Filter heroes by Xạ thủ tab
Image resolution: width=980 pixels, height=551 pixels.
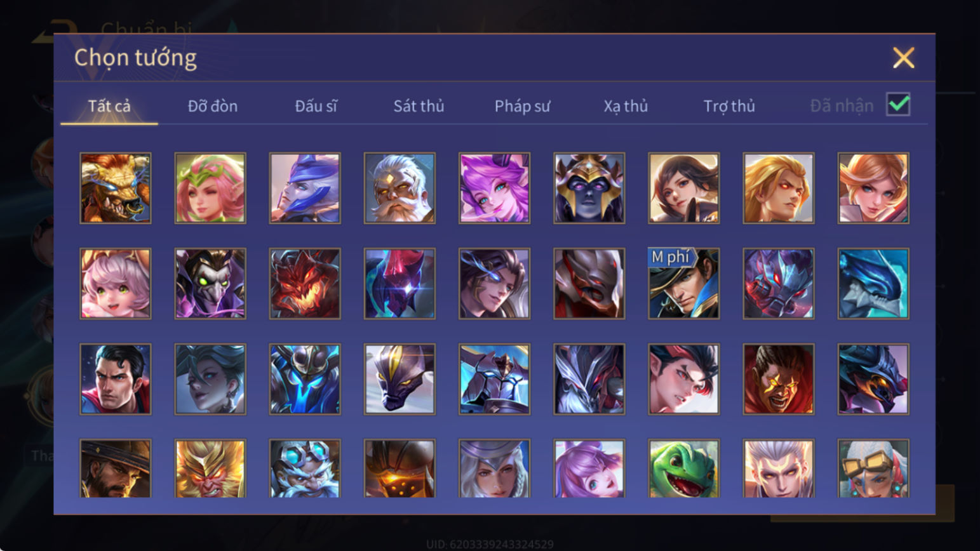click(x=626, y=106)
